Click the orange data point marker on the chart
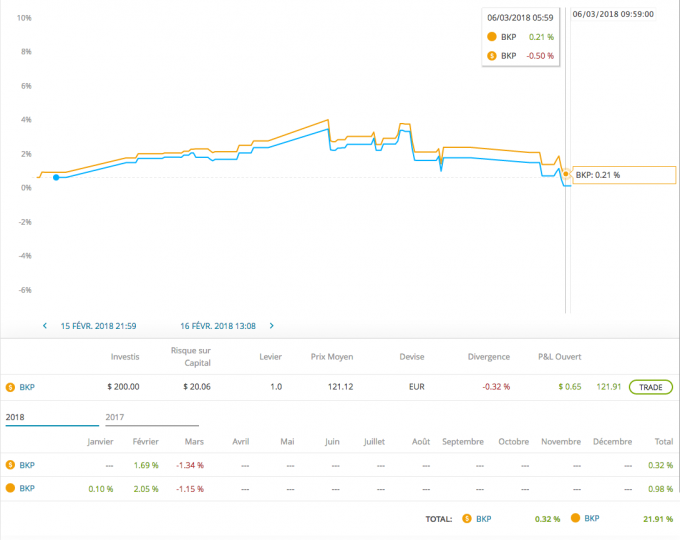Image resolution: width=680 pixels, height=540 pixels. click(x=566, y=174)
